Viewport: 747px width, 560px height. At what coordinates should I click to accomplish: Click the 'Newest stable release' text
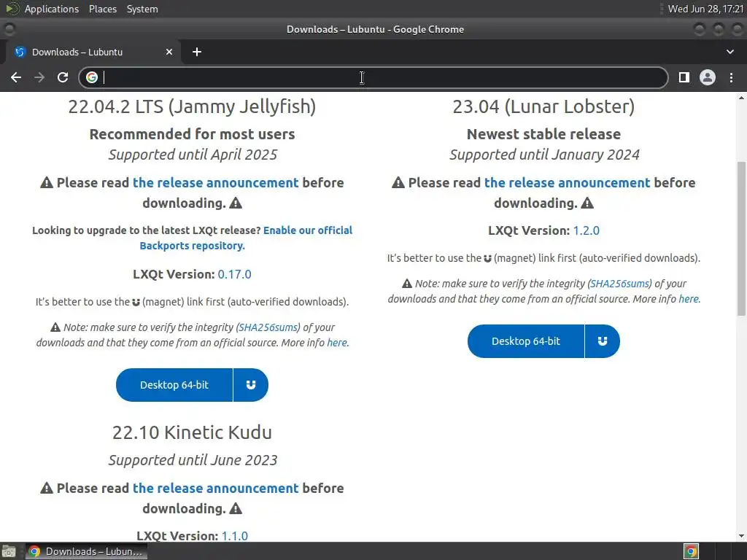point(543,134)
